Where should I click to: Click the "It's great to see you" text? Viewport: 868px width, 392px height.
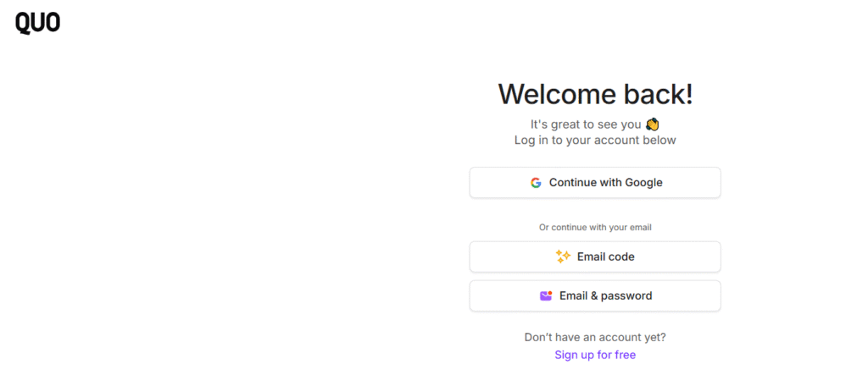click(586, 124)
